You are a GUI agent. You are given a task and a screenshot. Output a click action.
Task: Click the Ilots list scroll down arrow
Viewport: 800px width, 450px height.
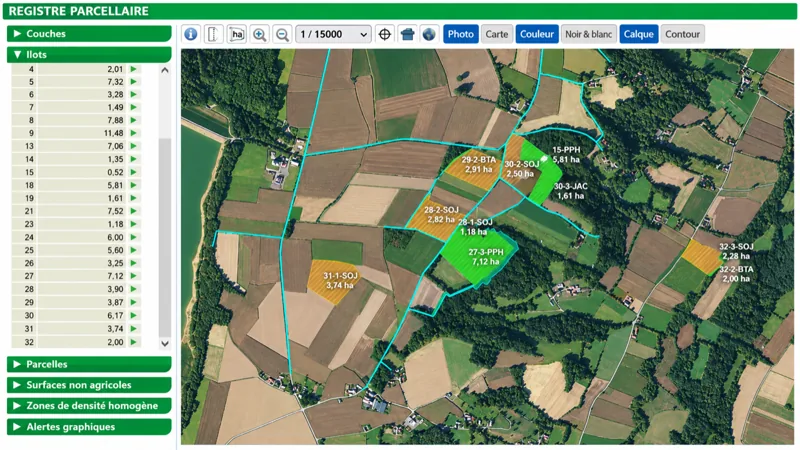coord(165,343)
